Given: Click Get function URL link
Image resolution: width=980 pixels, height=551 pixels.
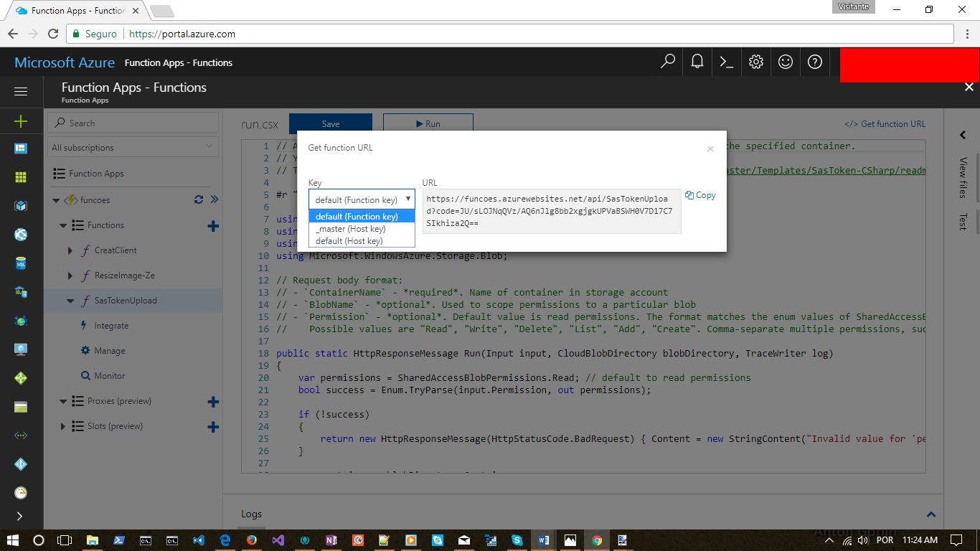Looking at the screenshot, I should pyautogui.click(x=885, y=123).
